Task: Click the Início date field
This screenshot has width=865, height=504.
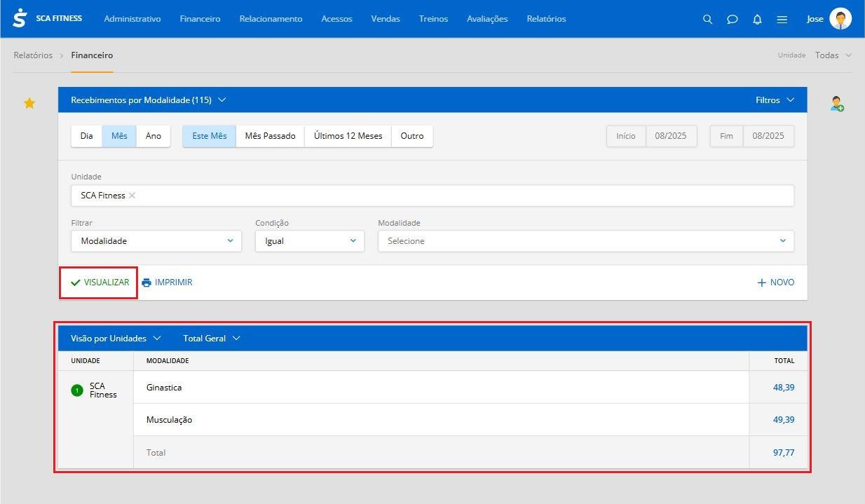Action: (x=652, y=136)
